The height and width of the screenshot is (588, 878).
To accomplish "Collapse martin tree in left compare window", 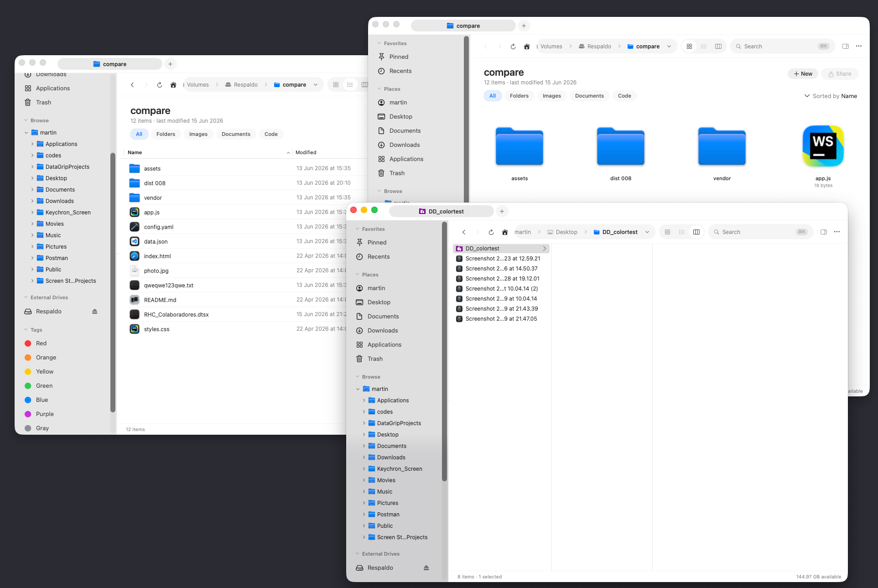I will tap(26, 133).
